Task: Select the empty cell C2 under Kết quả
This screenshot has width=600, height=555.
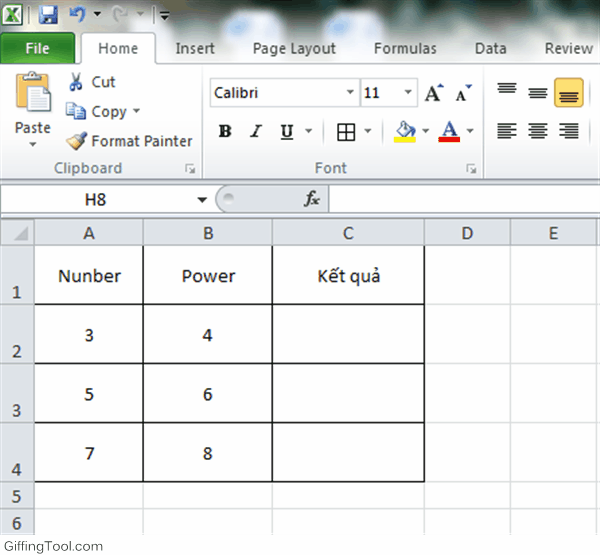Action: [x=348, y=334]
